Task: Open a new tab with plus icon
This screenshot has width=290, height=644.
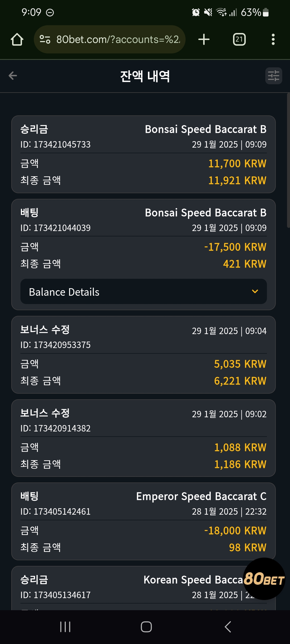Action: (204, 39)
